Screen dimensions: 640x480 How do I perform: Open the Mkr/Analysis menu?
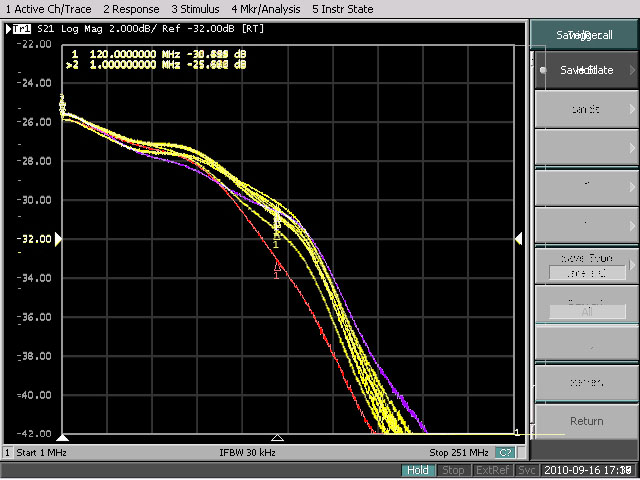coord(265,9)
